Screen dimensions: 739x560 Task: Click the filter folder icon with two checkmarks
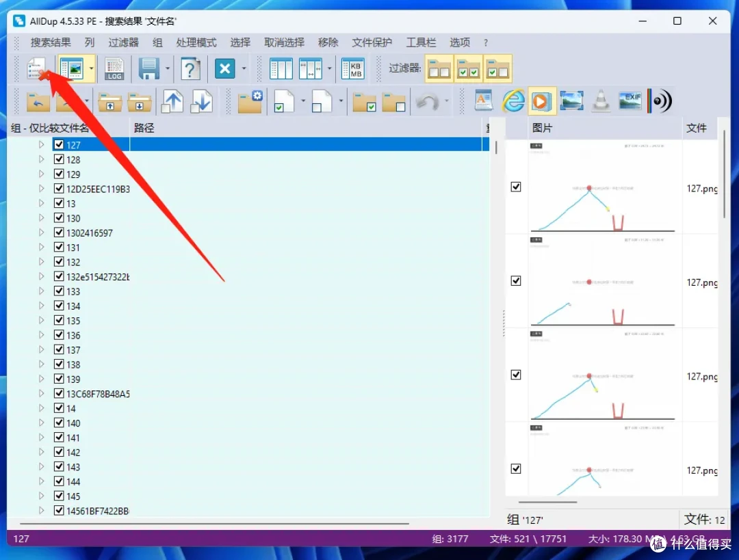[x=468, y=69]
